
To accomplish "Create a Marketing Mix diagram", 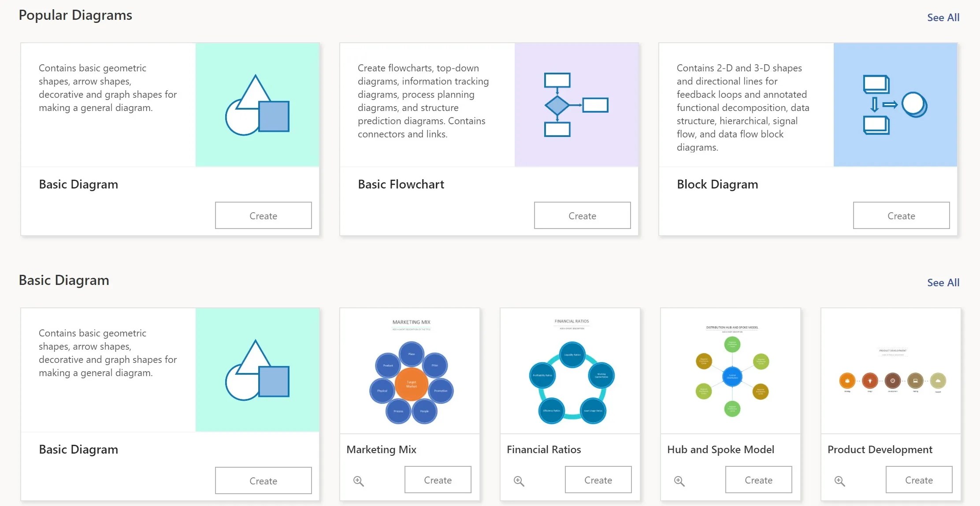I will point(438,480).
